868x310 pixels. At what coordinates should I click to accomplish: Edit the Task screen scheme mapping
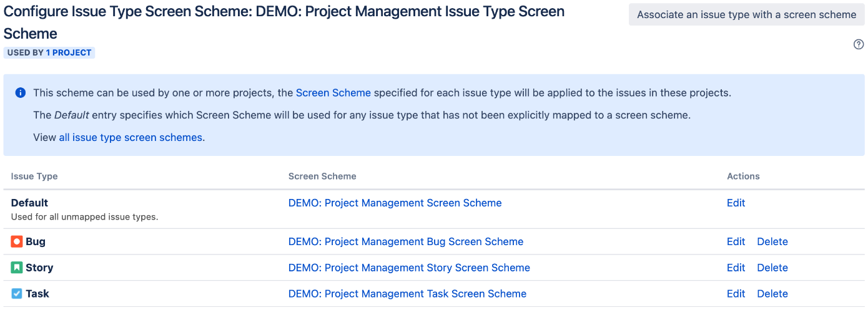click(x=736, y=294)
